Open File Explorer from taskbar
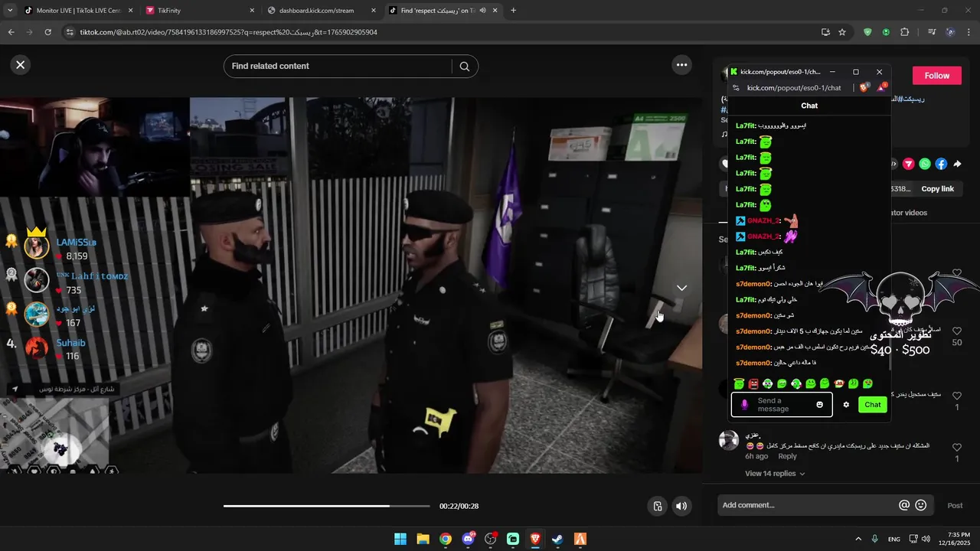The image size is (980, 551). (x=423, y=539)
